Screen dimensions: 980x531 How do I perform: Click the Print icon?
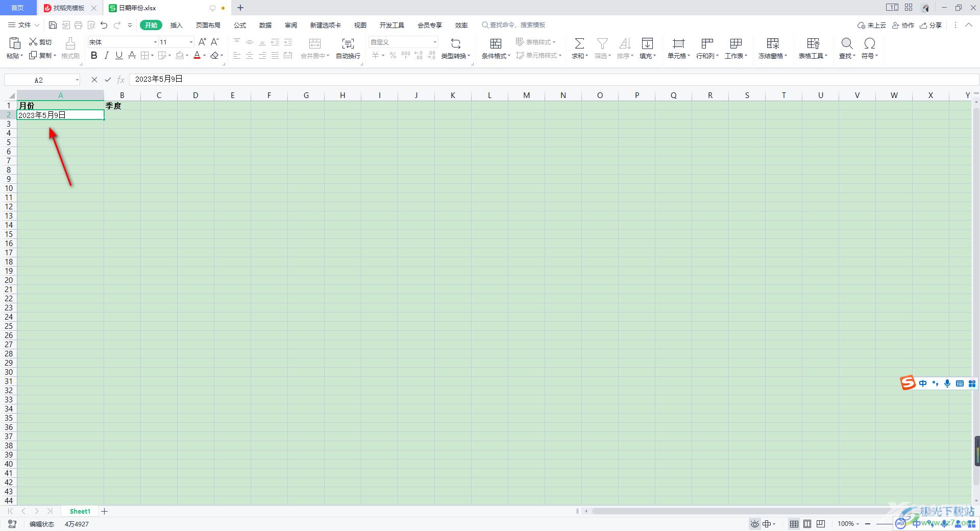tap(78, 25)
